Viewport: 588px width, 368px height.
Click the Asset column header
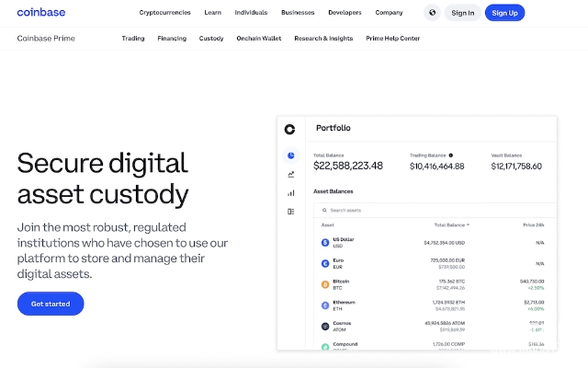(327, 224)
